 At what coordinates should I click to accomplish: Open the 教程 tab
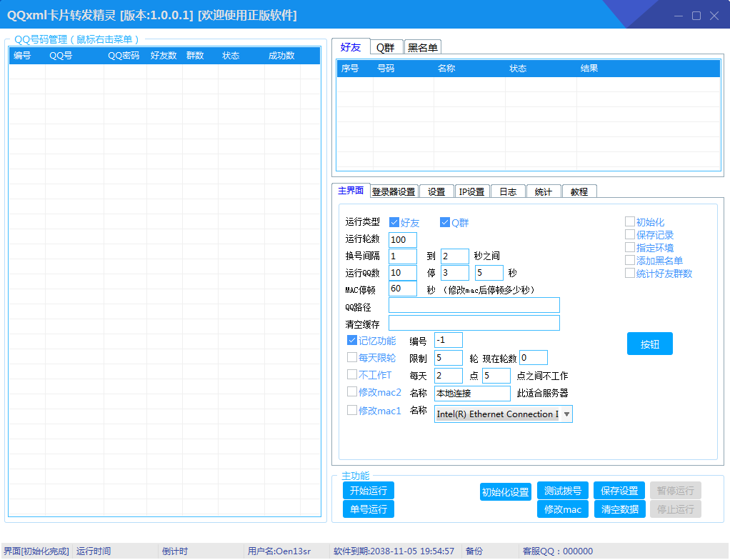click(x=579, y=192)
